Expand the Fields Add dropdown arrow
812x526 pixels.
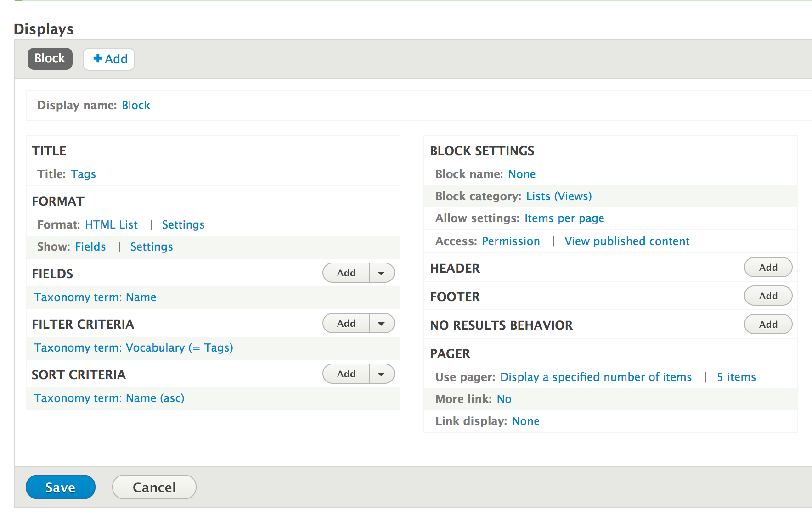381,273
